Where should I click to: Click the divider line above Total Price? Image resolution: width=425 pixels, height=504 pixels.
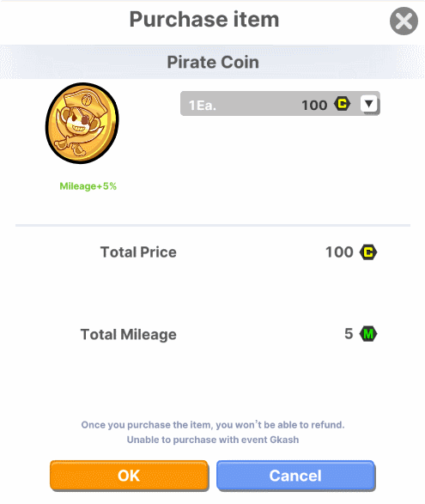coord(213,225)
